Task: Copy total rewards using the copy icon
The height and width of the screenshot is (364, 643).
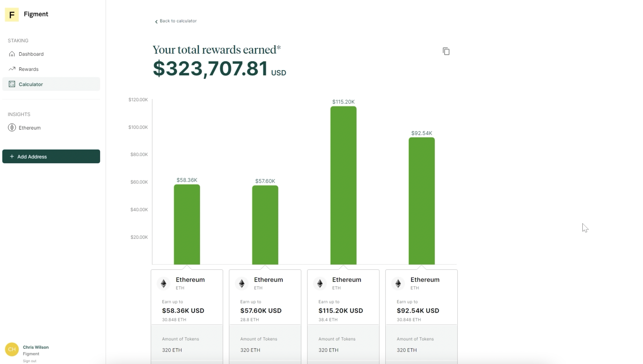Action: [x=446, y=51]
